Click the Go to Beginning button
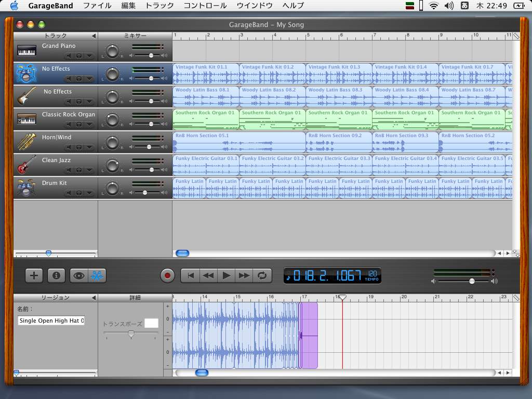Image resolution: width=532 pixels, height=399 pixels. pos(190,276)
